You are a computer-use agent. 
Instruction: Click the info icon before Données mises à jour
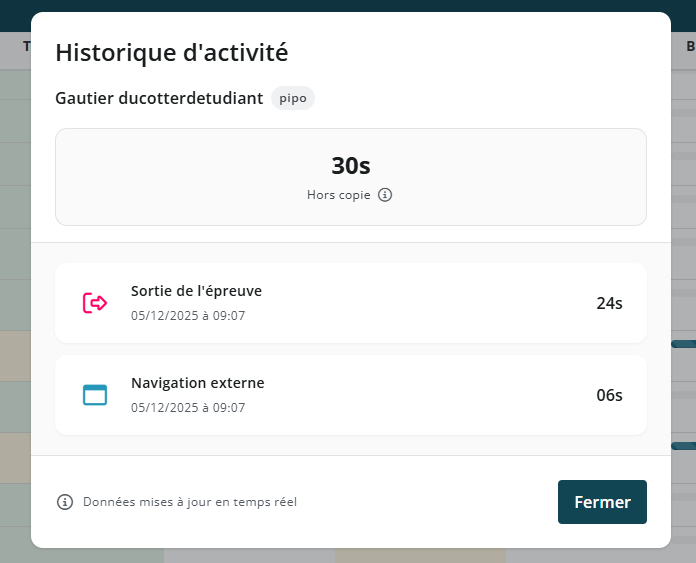click(65, 502)
